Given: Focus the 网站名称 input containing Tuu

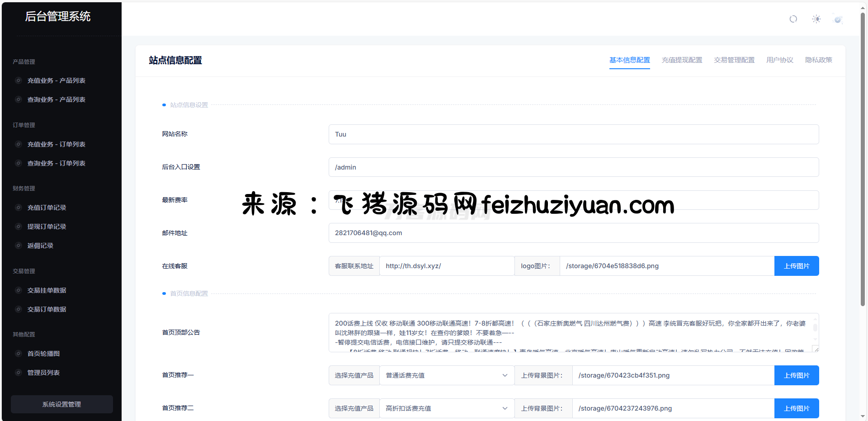Looking at the screenshot, I should coord(573,134).
